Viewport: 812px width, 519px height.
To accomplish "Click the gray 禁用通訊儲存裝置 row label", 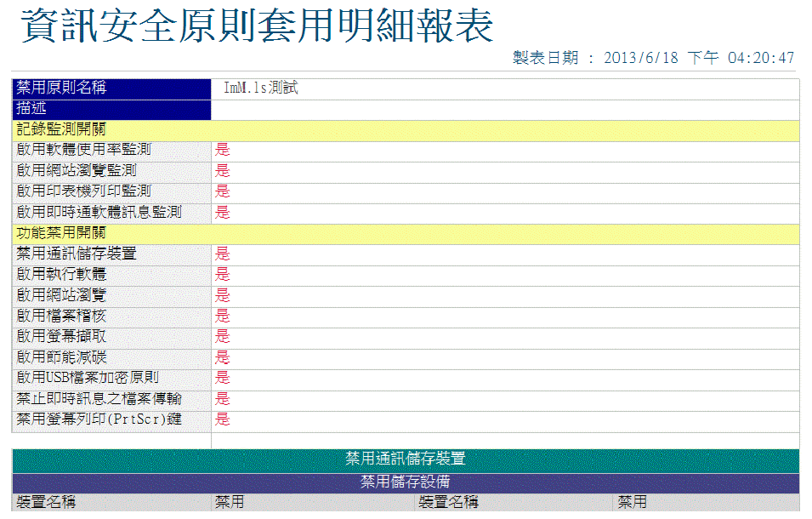I will coord(77,254).
